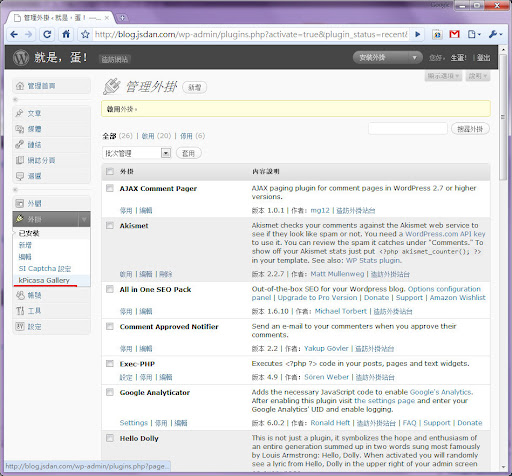This screenshot has width=512, height=476.
Task: Collapse the Plugins sidebar menu arrow
Action: (84, 219)
